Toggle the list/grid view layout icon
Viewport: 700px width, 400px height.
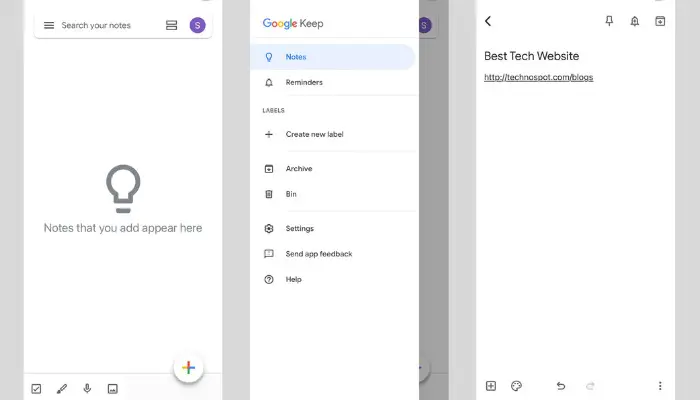click(171, 25)
